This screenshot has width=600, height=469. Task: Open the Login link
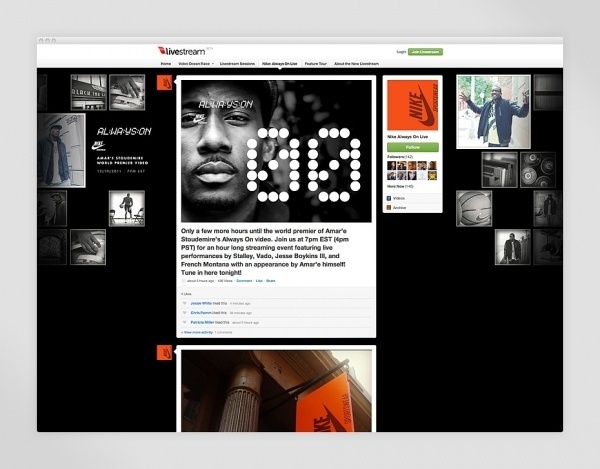tap(401, 52)
